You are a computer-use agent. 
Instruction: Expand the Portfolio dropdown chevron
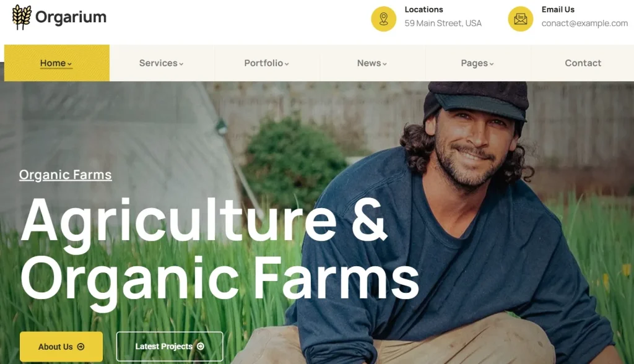pos(287,64)
